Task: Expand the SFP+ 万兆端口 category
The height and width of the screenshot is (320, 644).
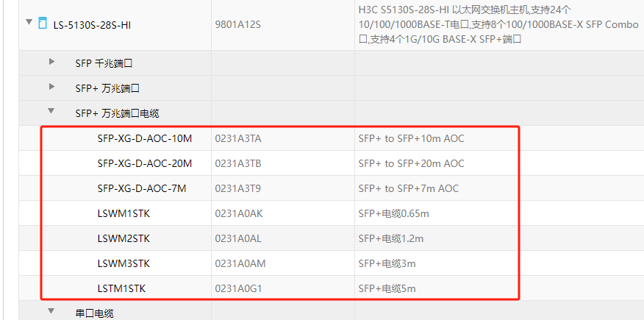Action: 51,87
